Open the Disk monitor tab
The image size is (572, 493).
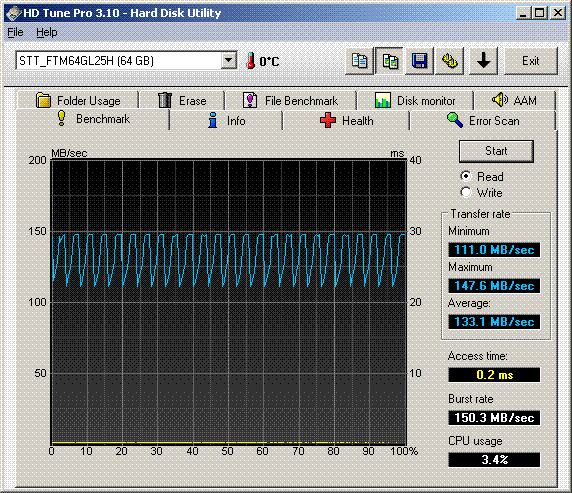point(416,100)
